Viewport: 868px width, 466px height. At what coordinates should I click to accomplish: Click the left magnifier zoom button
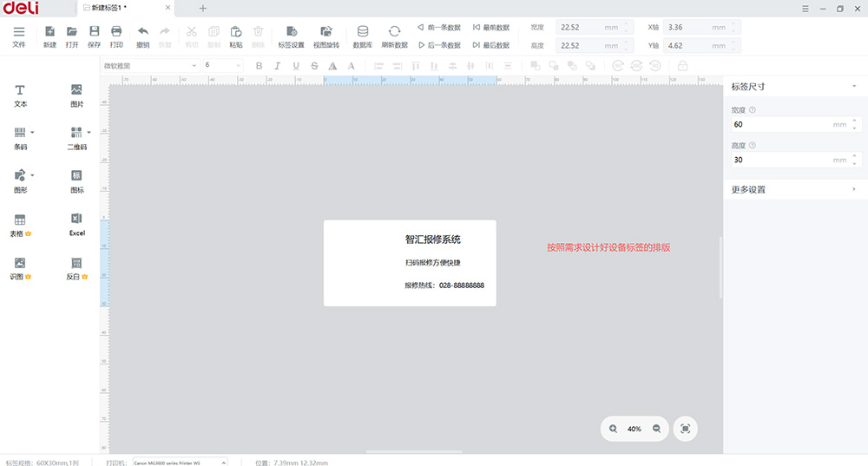click(614, 429)
